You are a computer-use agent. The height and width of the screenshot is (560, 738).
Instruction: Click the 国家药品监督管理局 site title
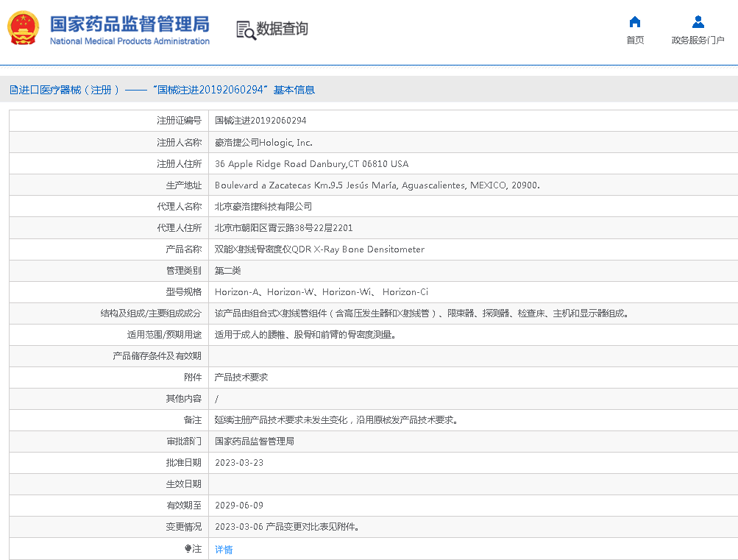click(129, 23)
